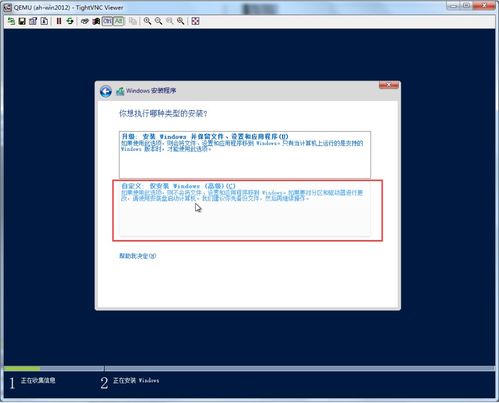Refresh the remote screen view
The width and height of the screenshot is (499, 403).
point(70,21)
